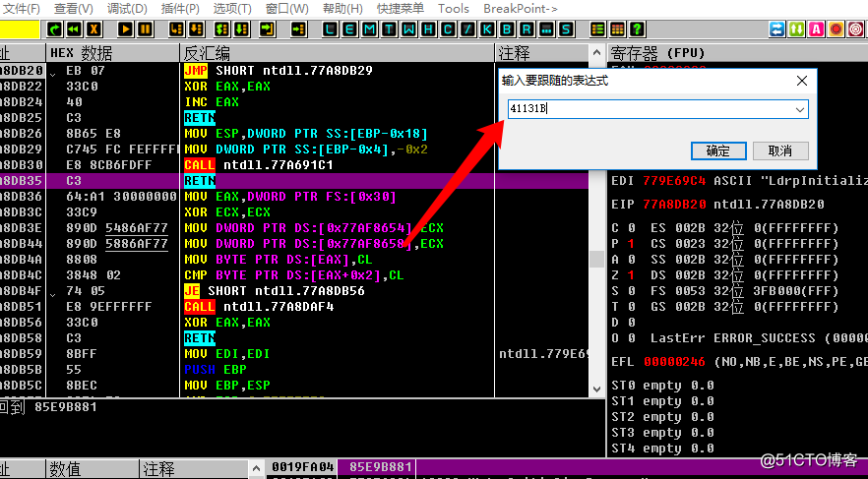Image resolution: width=868 pixels, height=479 pixels.
Task: Open the 插件(P) menu
Action: [x=180, y=9]
